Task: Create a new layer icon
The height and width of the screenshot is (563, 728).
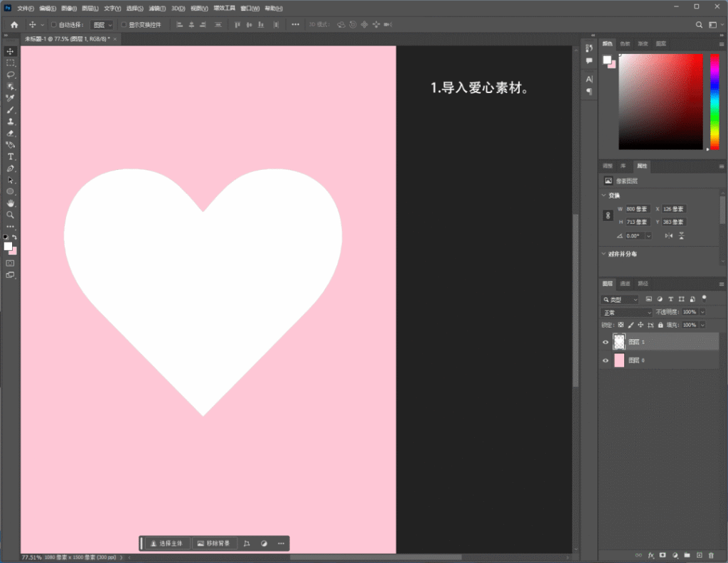Action: pyautogui.click(x=700, y=555)
